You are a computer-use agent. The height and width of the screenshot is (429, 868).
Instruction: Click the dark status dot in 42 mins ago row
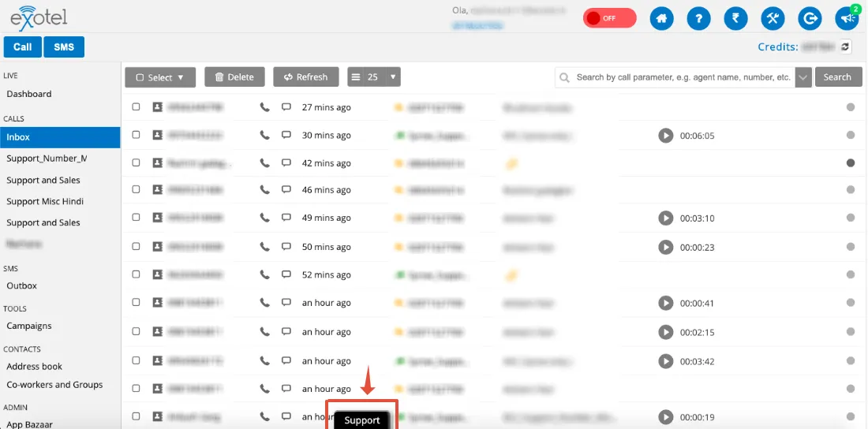851,162
